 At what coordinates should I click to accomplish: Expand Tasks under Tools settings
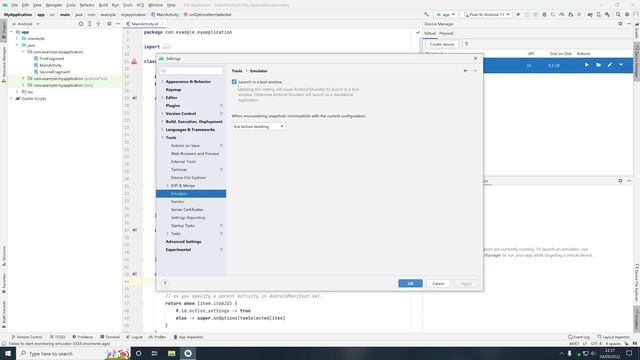tap(168, 233)
